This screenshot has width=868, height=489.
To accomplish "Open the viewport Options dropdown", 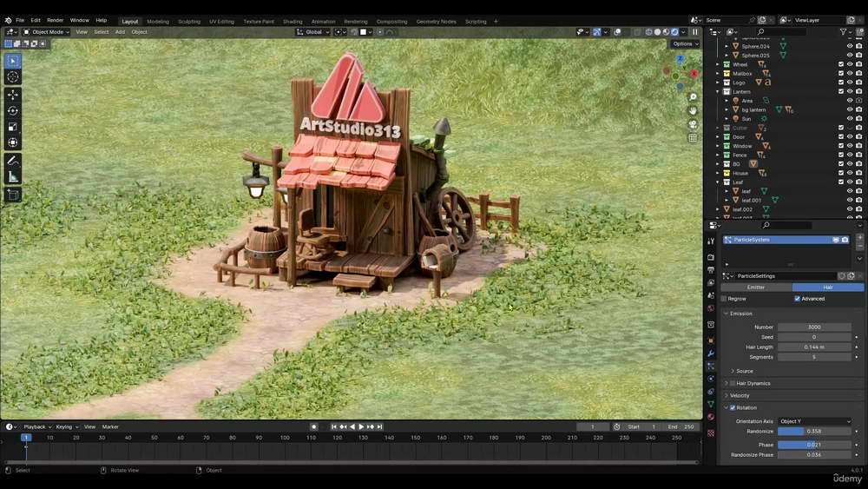I will click(686, 43).
